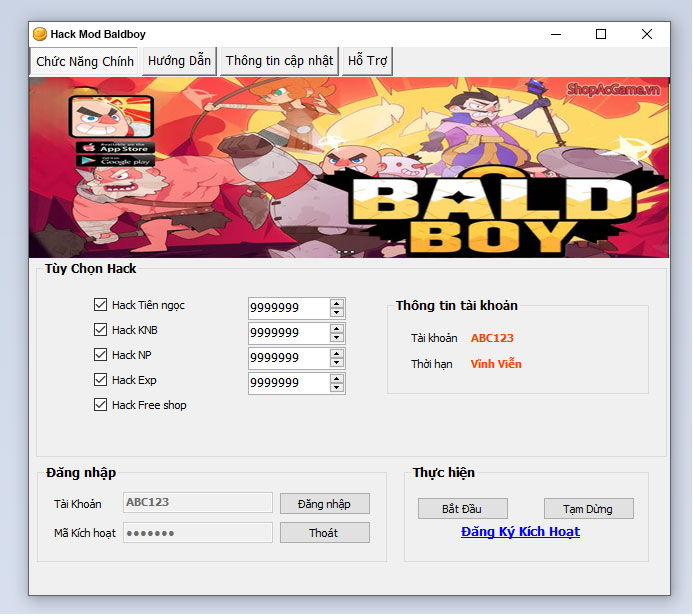
Task: Increase the Hack KNB value with up arrow
Action: click(x=337, y=329)
